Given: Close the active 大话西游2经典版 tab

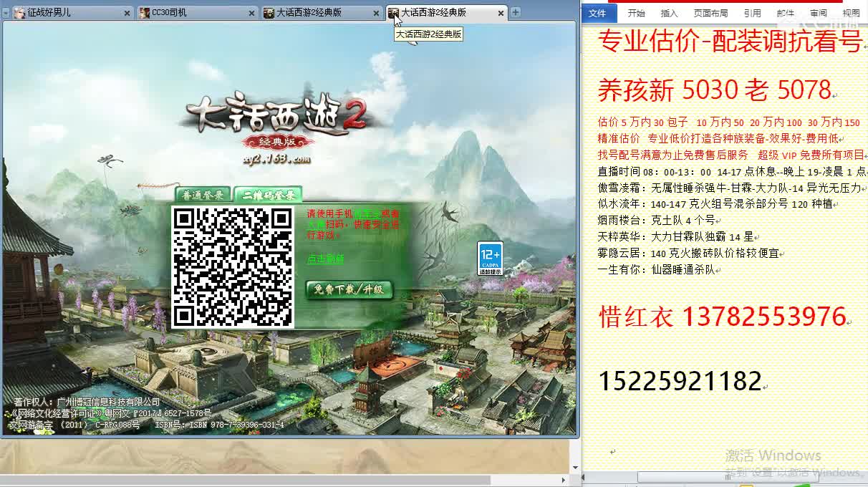Looking at the screenshot, I should coord(501,13).
